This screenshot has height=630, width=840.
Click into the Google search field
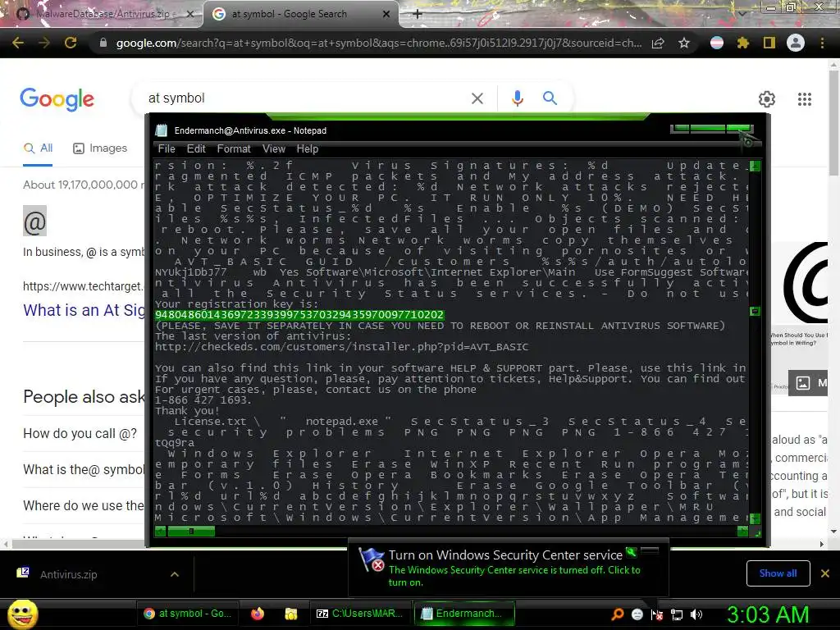pyautogui.click(x=305, y=98)
